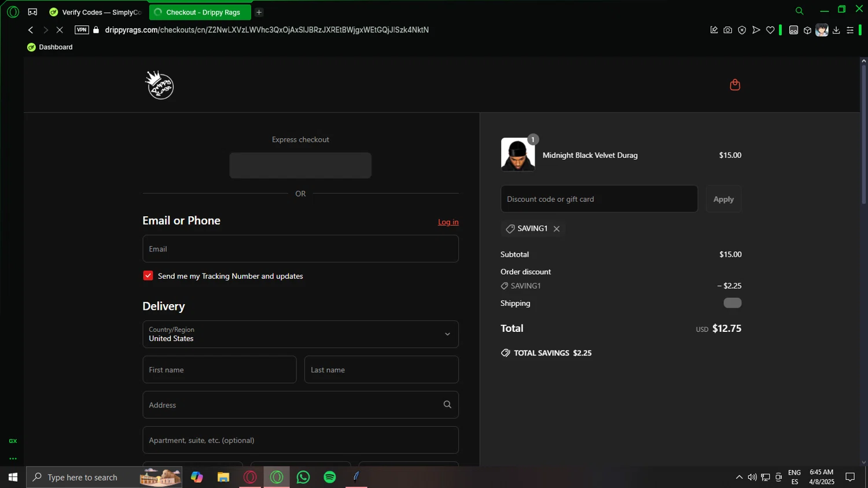Click the address search magnifier icon

447,405
